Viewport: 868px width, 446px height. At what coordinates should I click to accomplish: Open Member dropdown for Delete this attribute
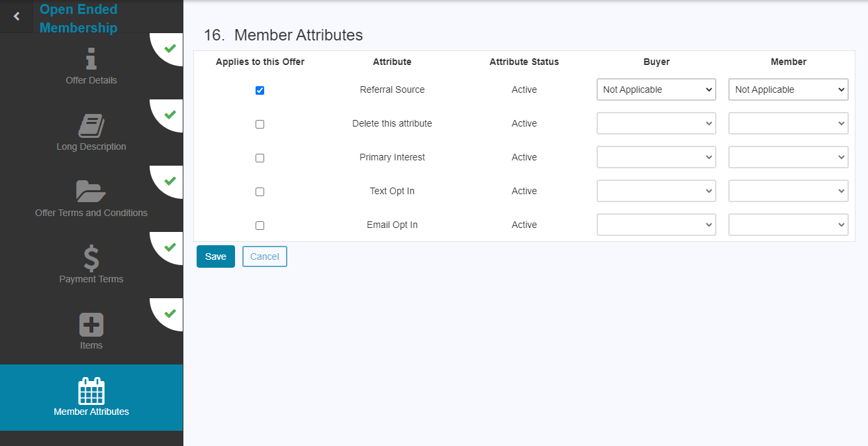tap(789, 123)
